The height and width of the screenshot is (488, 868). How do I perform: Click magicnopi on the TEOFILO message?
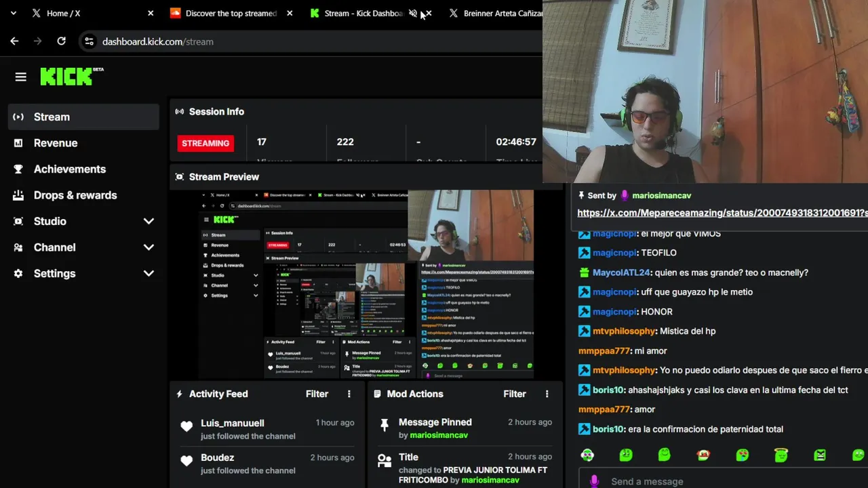tap(614, 253)
